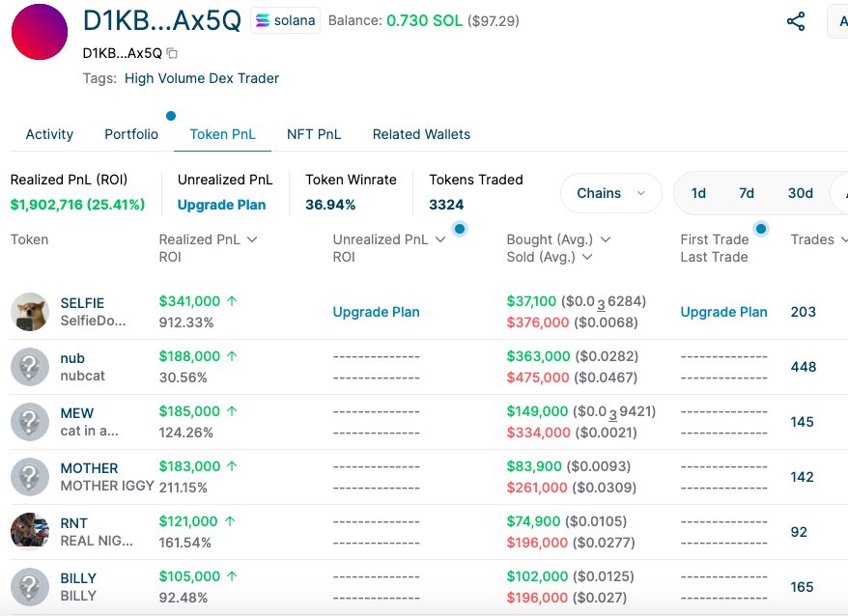Image resolution: width=848 pixels, height=616 pixels.
Task: Click the Token Winrate 36.94% value
Action: [x=330, y=205]
